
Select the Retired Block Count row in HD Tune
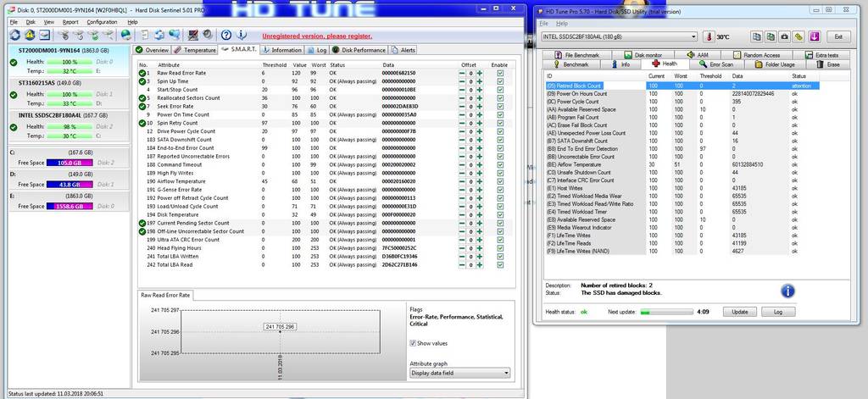[x=682, y=86]
